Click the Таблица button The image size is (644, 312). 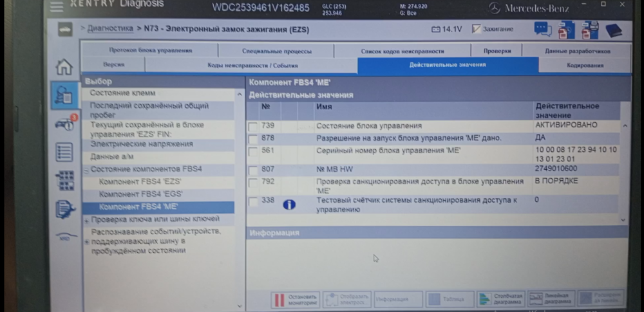pyautogui.click(x=450, y=299)
